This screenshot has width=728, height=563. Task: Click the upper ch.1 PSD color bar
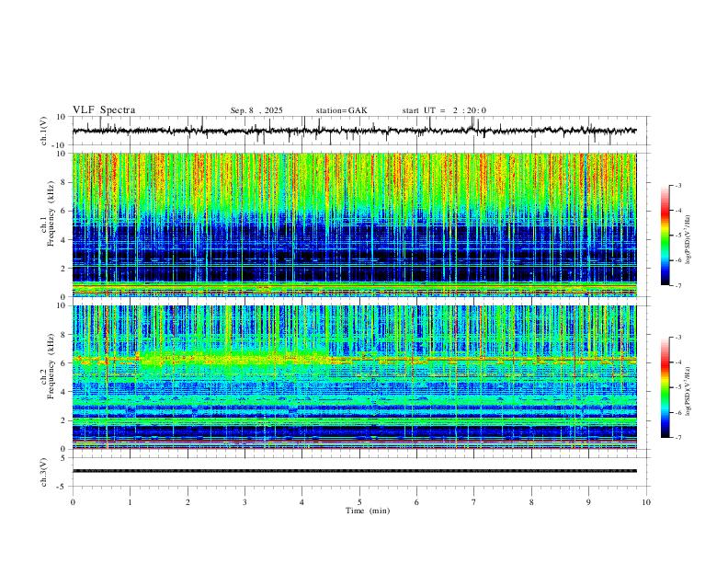pyautogui.click(x=665, y=236)
